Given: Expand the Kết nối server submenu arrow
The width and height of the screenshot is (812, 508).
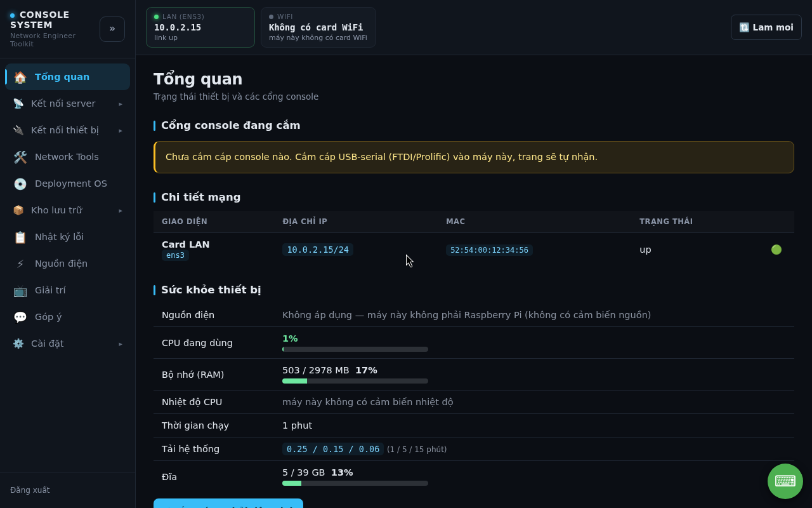Looking at the screenshot, I should 121,104.
